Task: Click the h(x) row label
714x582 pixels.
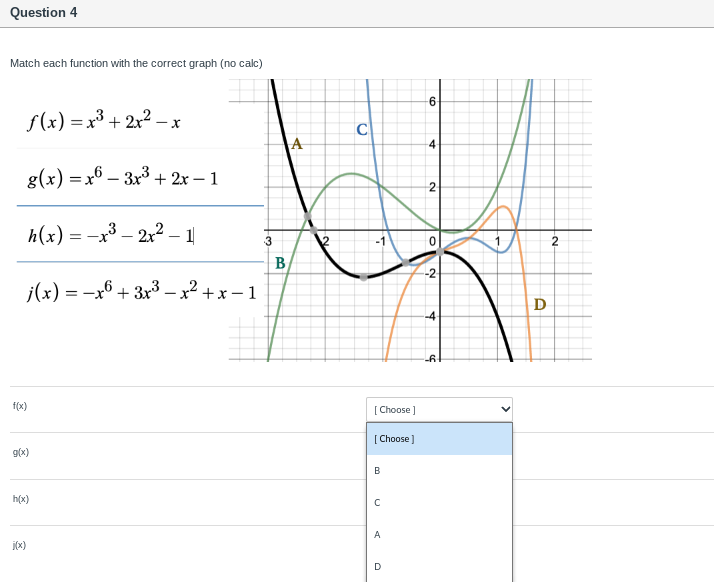Action: point(21,499)
